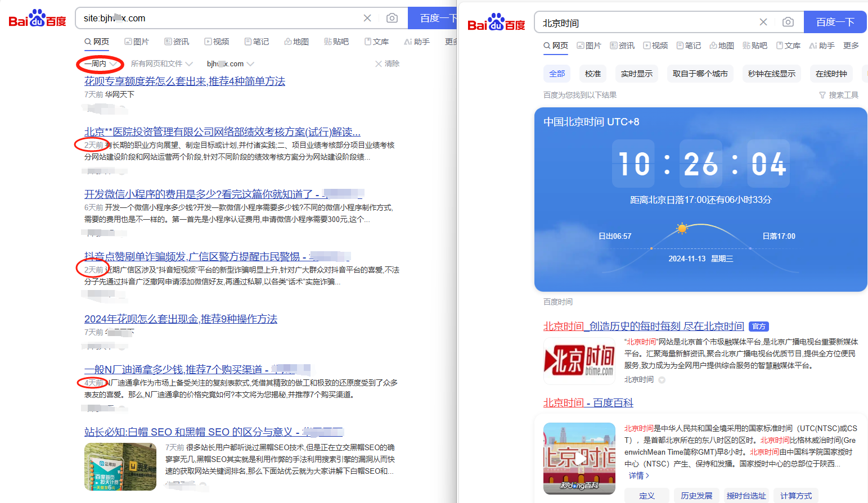Image resolution: width=868 pixels, height=503 pixels.
Task: Open result 北京**医院投资管理有限公司网络部绩效考核方案
Action: click(222, 132)
